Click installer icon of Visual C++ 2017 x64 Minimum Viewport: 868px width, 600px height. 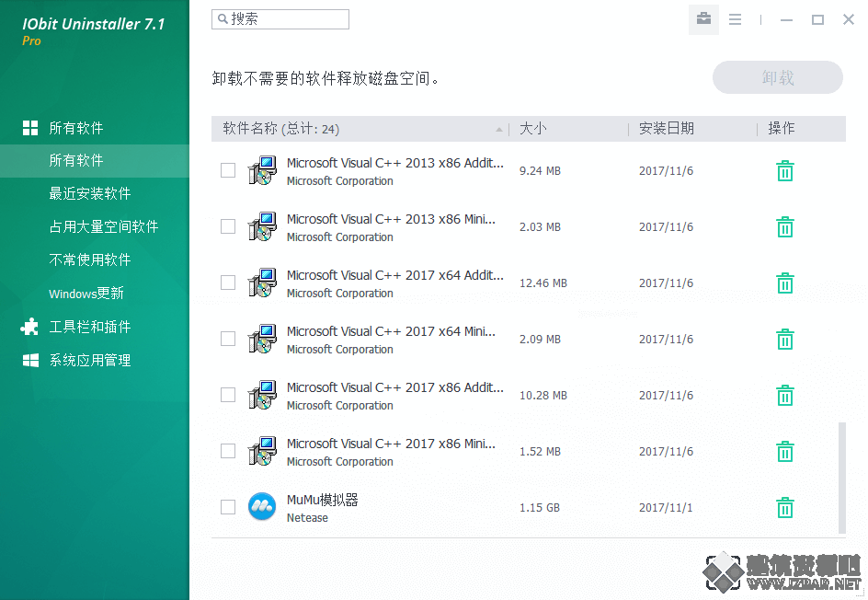point(262,339)
